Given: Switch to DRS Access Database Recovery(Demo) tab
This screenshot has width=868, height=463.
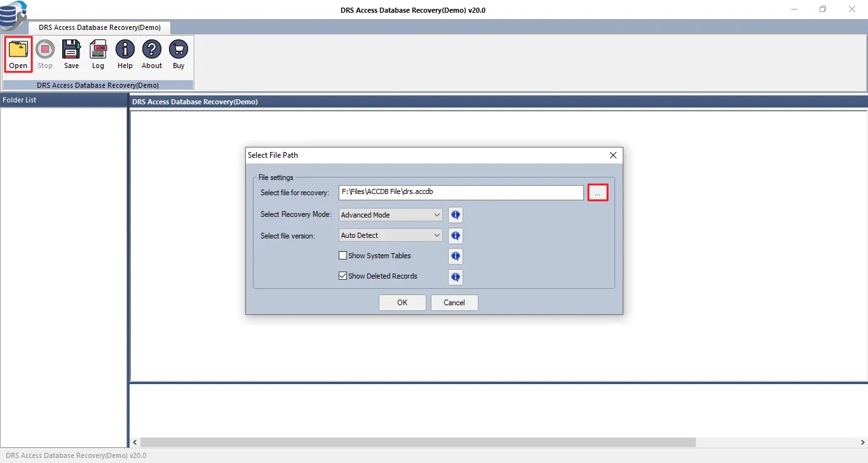Looking at the screenshot, I should click(99, 27).
